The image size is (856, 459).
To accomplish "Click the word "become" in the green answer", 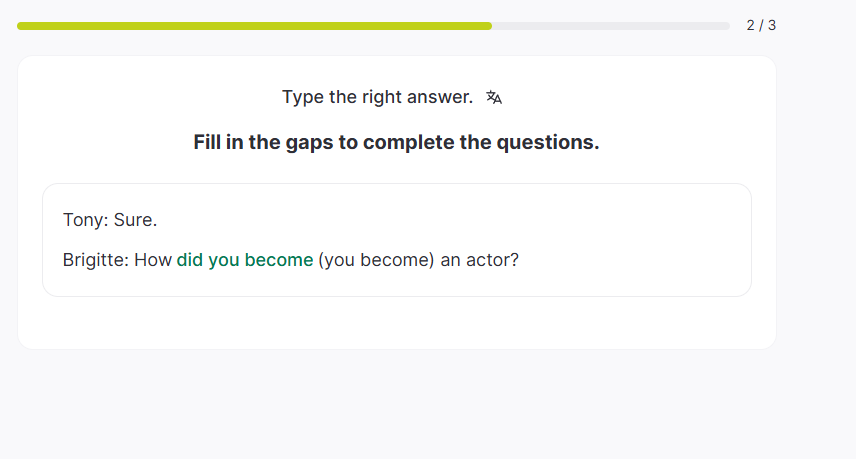I will pyautogui.click(x=279, y=260).
